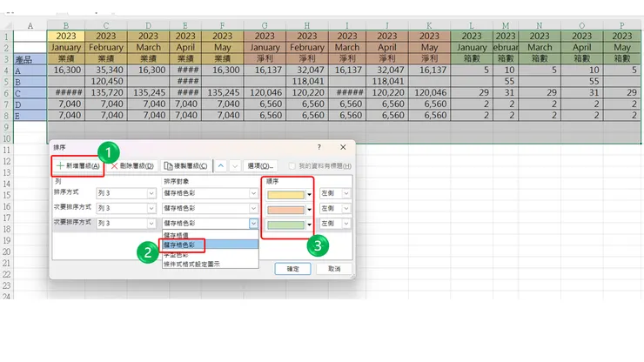Click cell H5 containing 118,041

point(307,81)
